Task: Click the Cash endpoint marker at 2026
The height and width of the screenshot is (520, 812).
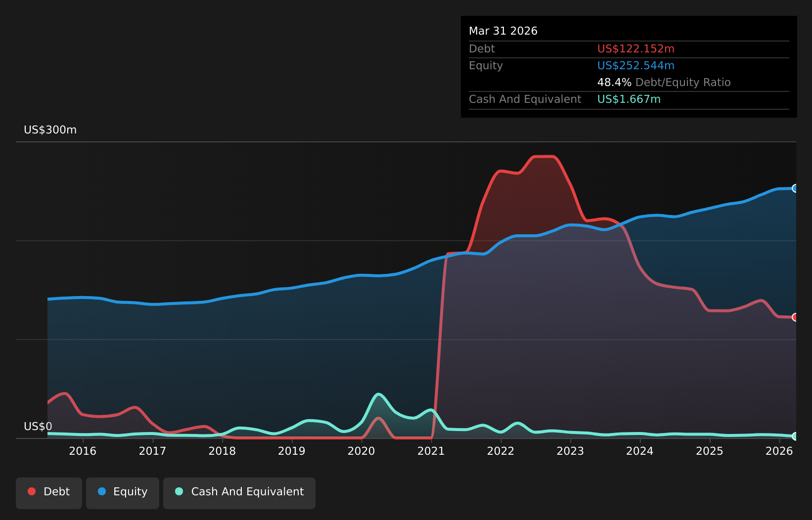Action: pos(795,436)
